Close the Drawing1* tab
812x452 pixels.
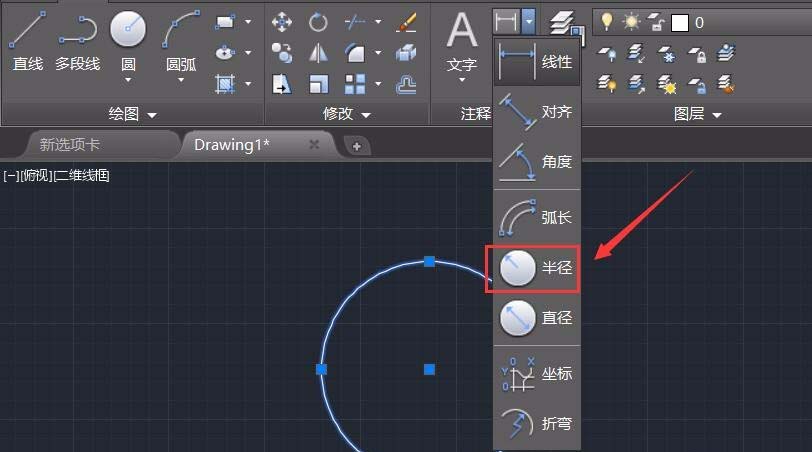314,144
